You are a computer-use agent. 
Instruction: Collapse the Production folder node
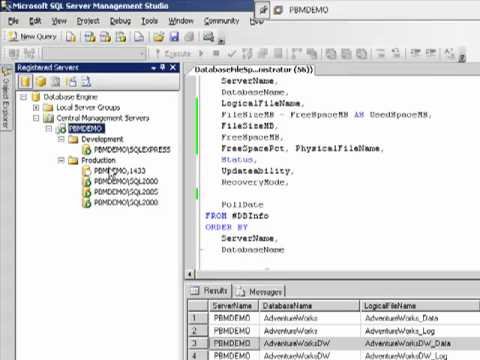click(61, 160)
